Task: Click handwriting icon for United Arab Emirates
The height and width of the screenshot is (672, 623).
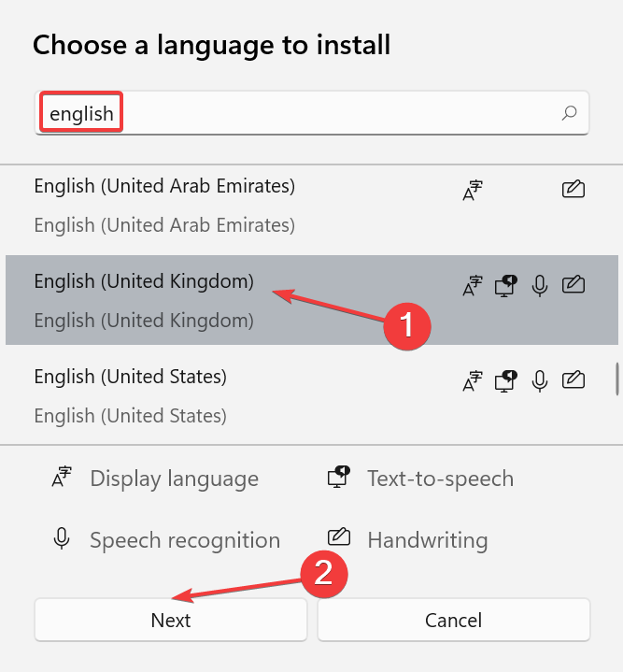Action: (573, 190)
